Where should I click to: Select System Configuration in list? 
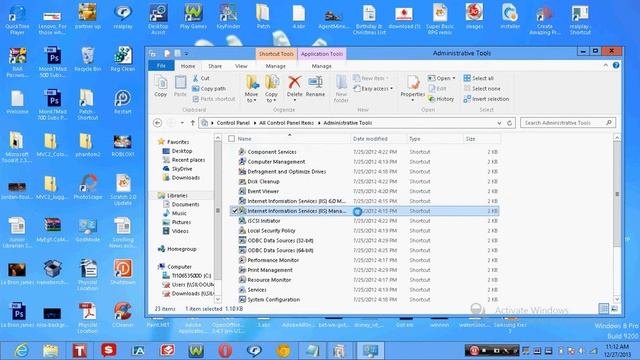[x=273, y=300]
